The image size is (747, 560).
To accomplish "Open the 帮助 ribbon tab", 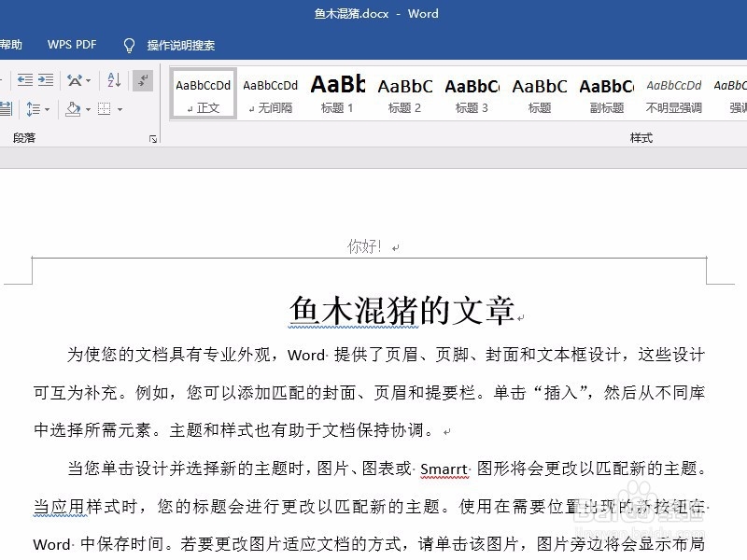I will [9, 44].
